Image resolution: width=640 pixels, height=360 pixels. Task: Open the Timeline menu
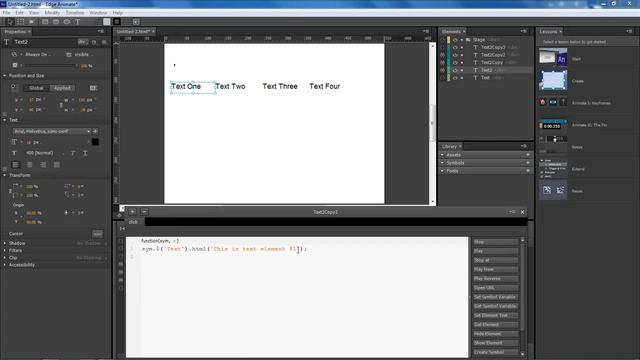click(x=75, y=13)
